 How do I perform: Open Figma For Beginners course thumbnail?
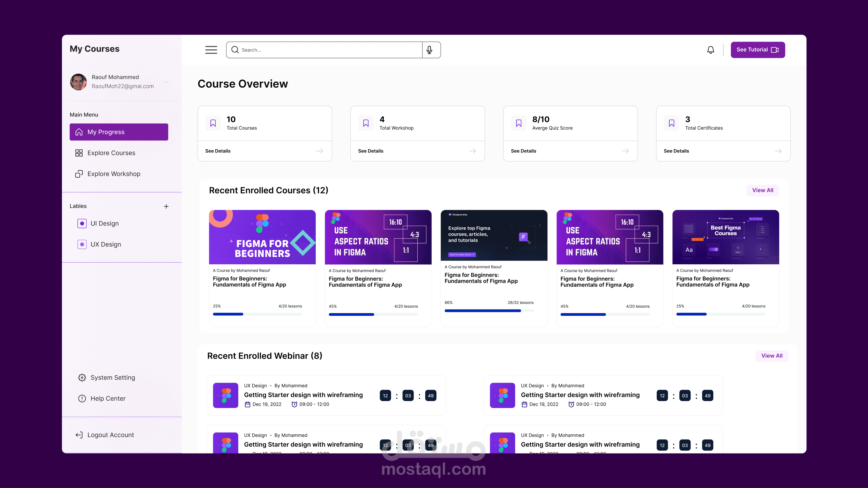(262, 237)
